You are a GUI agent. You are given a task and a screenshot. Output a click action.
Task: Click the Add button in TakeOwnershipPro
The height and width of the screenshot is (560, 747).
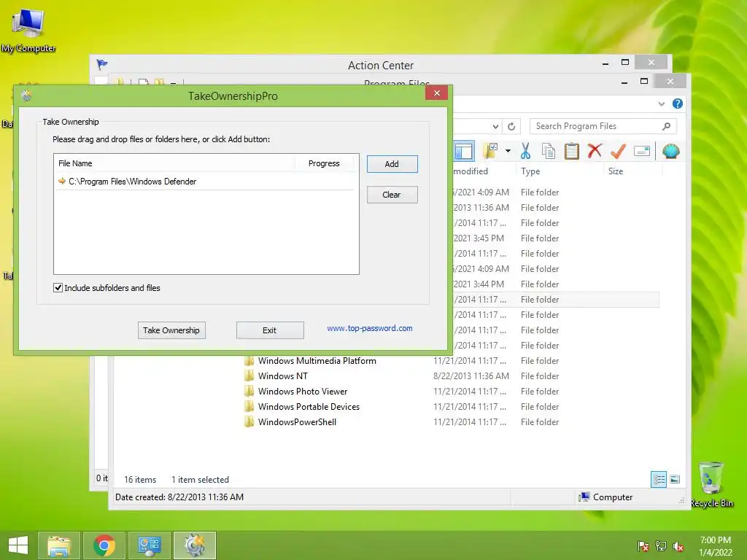click(x=392, y=164)
